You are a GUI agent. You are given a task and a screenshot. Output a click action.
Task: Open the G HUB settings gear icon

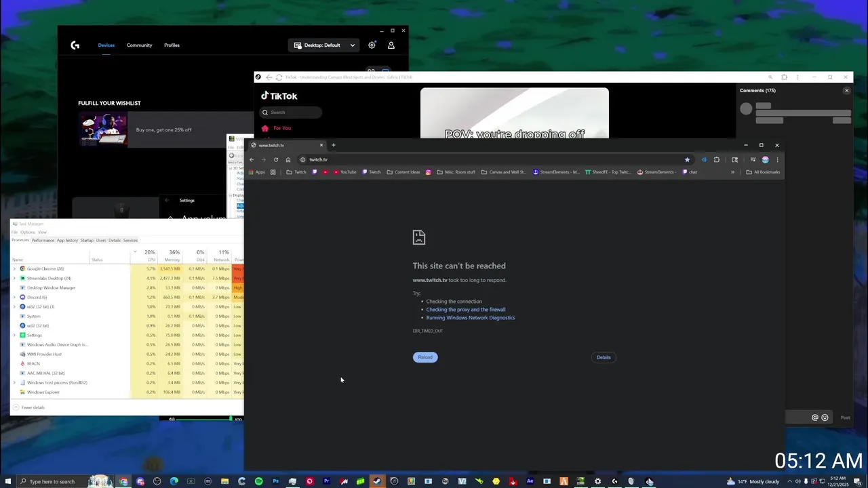pyautogui.click(x=372, y=45)
